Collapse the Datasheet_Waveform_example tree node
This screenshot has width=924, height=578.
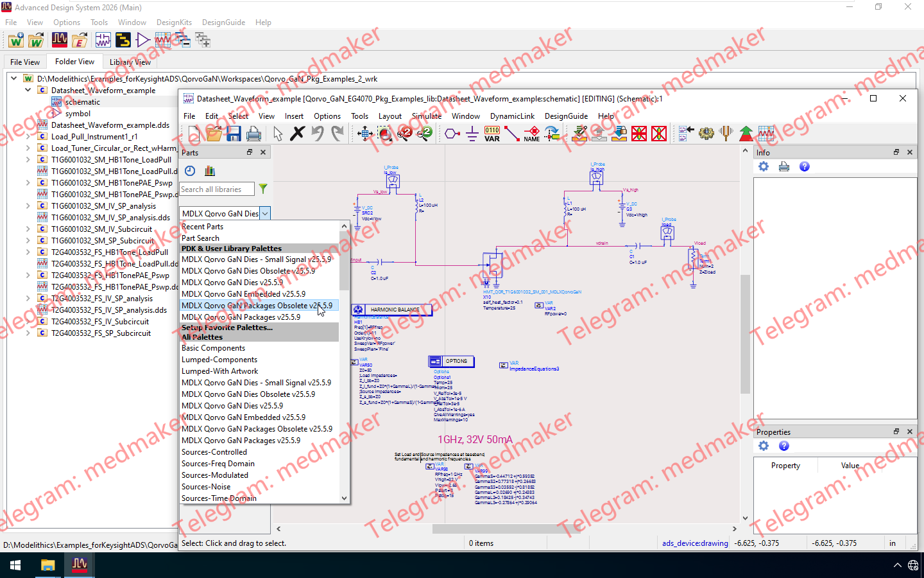click(28, 90)
